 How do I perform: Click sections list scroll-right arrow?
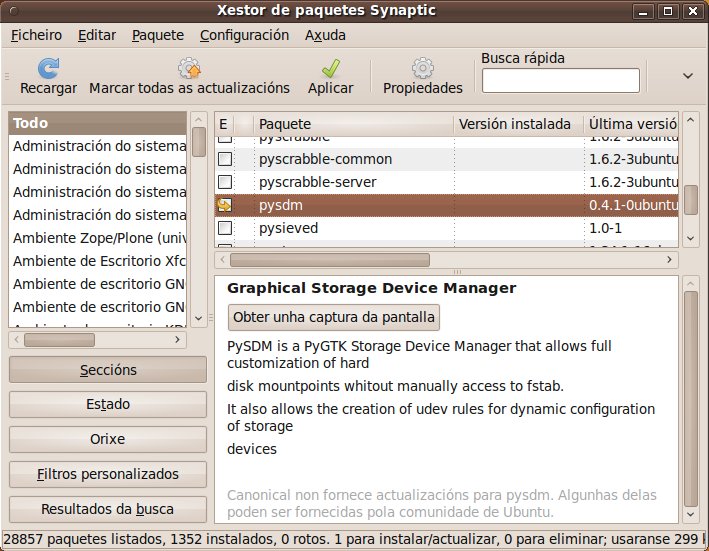coord(178,339)
